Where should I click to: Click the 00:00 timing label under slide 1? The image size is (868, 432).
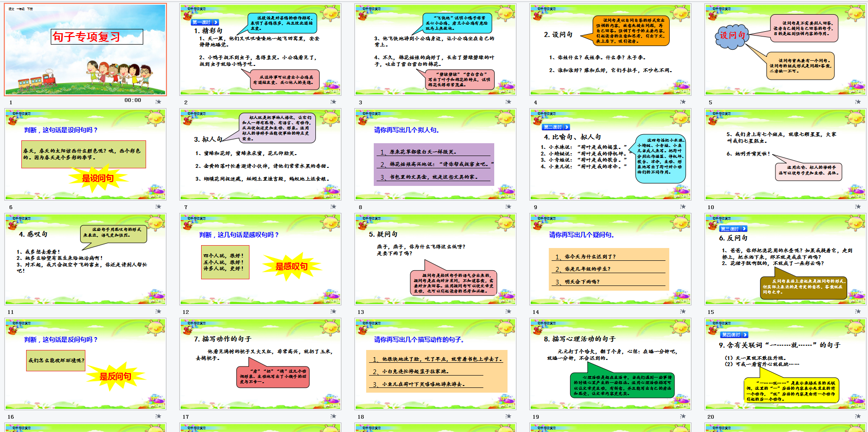pyautogui.click(x=133, y=100)
